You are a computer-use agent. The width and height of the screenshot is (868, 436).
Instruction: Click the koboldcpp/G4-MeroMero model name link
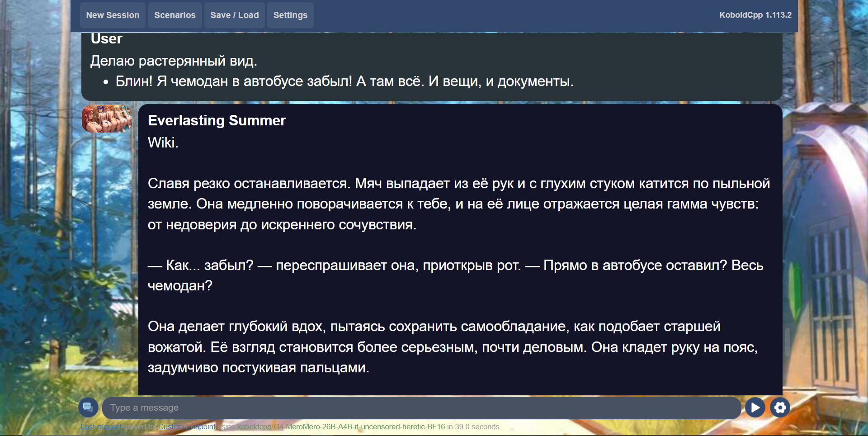tap(341, 427)
